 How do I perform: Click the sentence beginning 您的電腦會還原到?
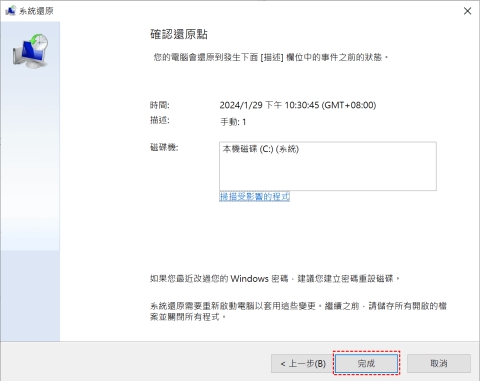(271, 57)
